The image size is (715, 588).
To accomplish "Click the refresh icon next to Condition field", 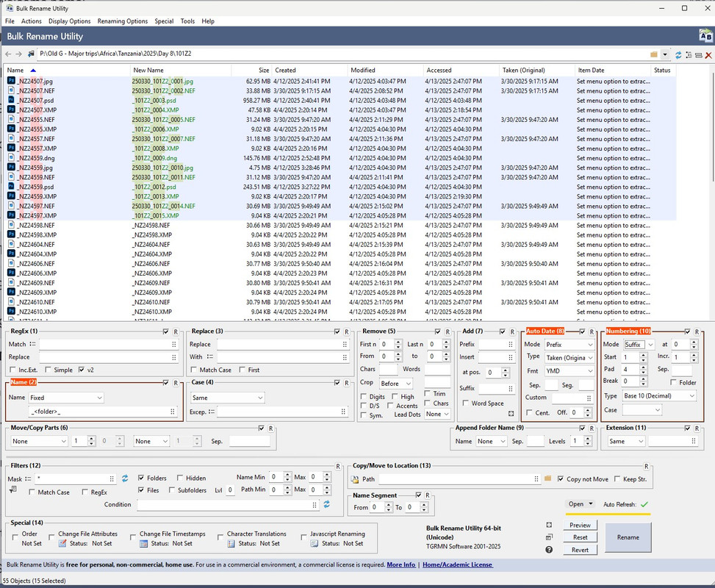I will [x=326, y=504].
